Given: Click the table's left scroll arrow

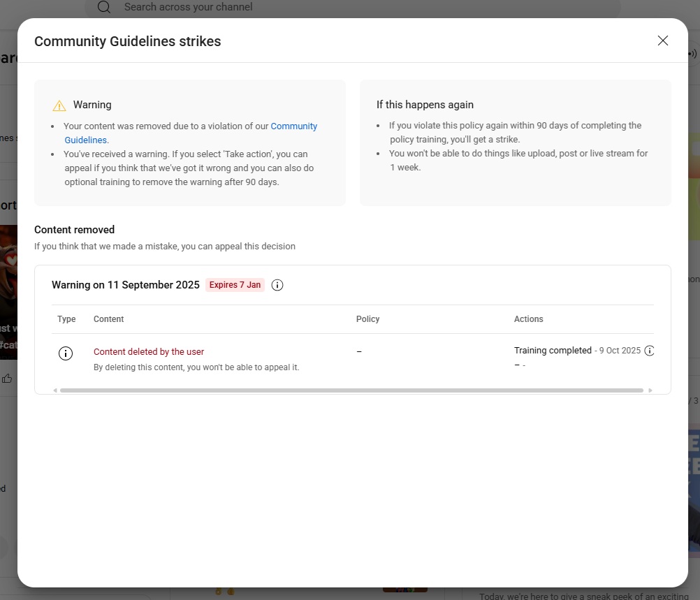Looking at the screenshot, I should 55,390.
